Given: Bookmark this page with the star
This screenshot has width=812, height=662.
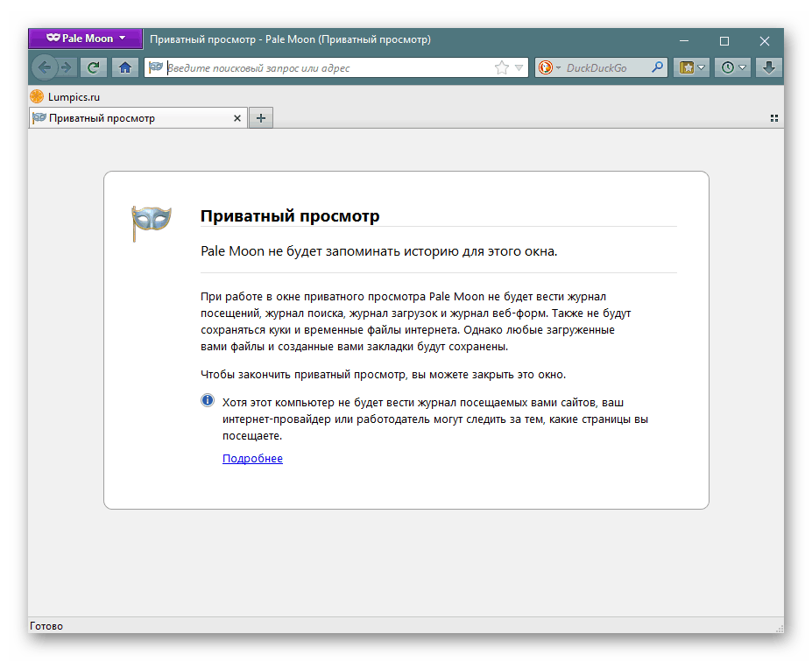Looking at the screenshot, I should pyautogui.click(x=501, y=67).
